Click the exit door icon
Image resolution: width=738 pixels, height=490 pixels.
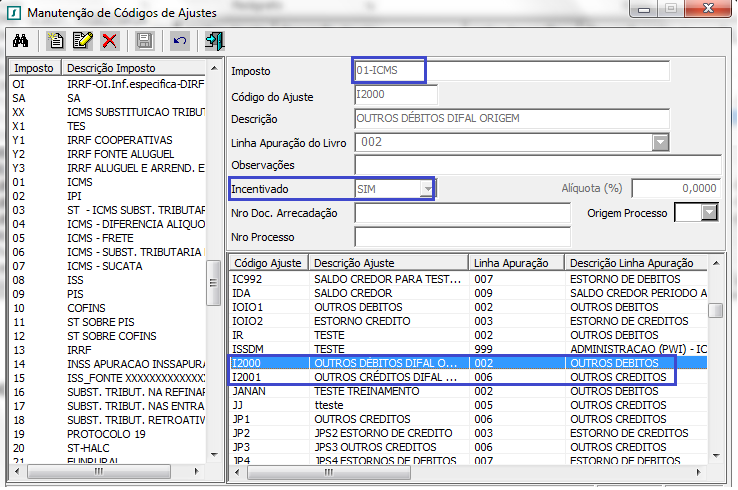[214, 41]
